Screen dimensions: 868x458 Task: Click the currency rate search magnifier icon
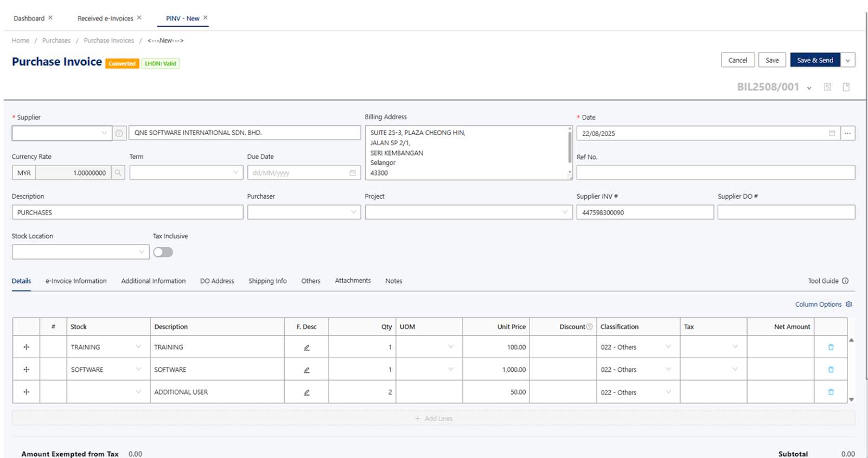(x=118, y=173)
